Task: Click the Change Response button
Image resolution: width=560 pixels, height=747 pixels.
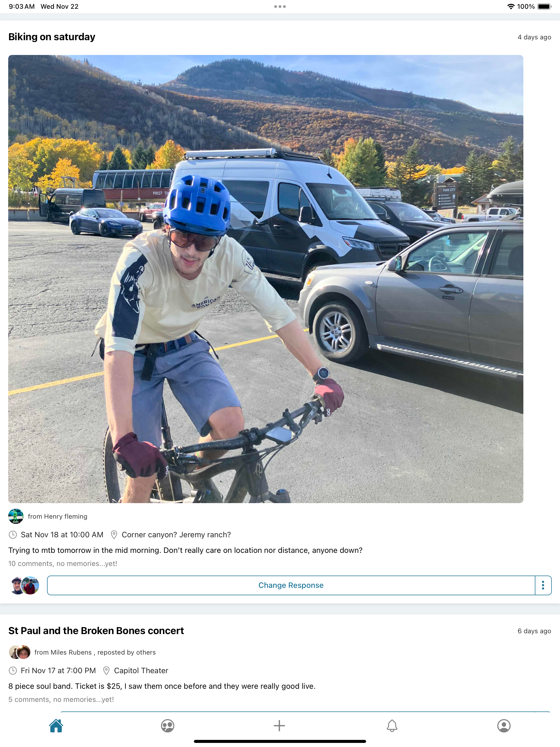Action: (291, 585)
